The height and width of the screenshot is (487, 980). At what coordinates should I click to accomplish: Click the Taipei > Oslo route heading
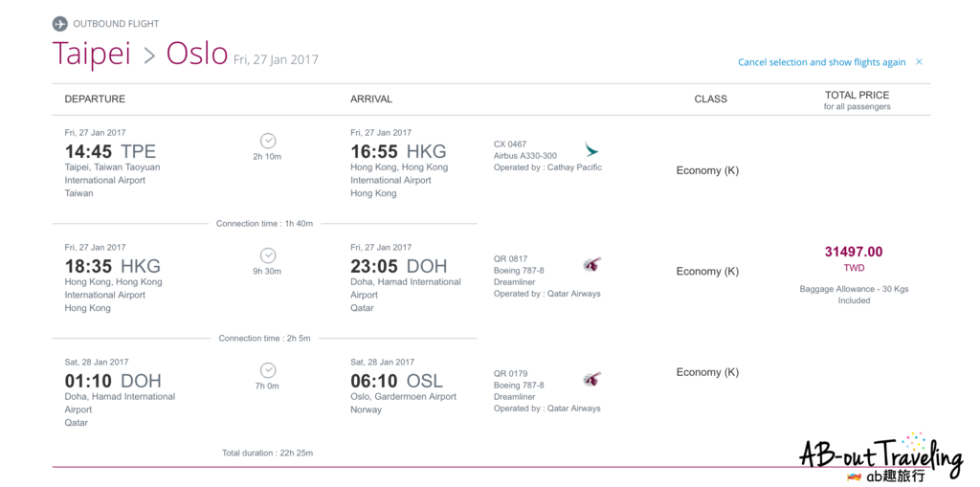pyautogui.click(x=140, y=54)
